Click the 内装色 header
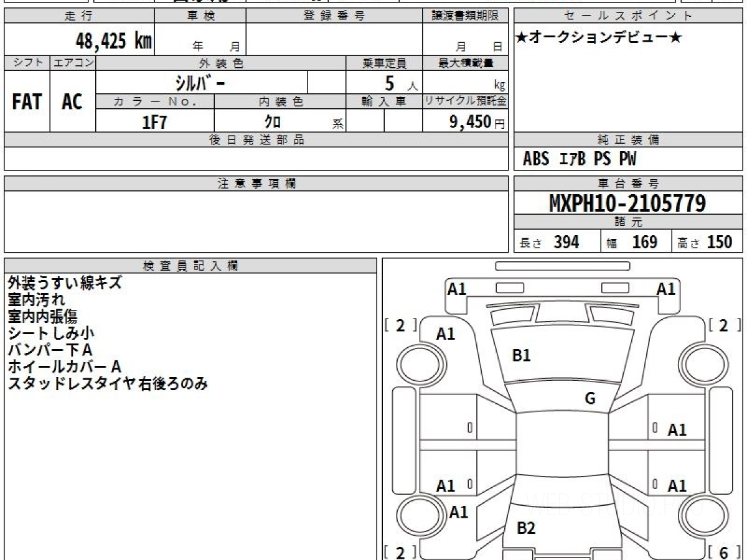 coord(280,102)
